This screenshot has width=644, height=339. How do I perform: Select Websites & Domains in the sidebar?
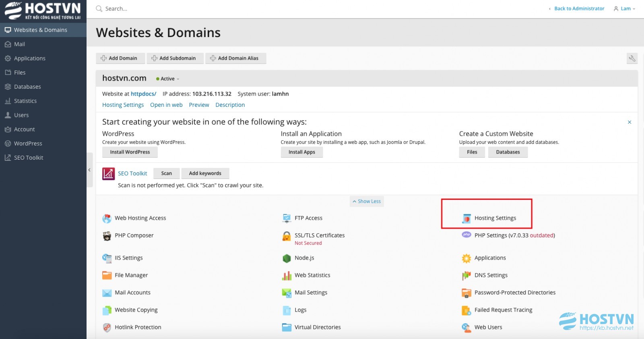pos(43,30)
